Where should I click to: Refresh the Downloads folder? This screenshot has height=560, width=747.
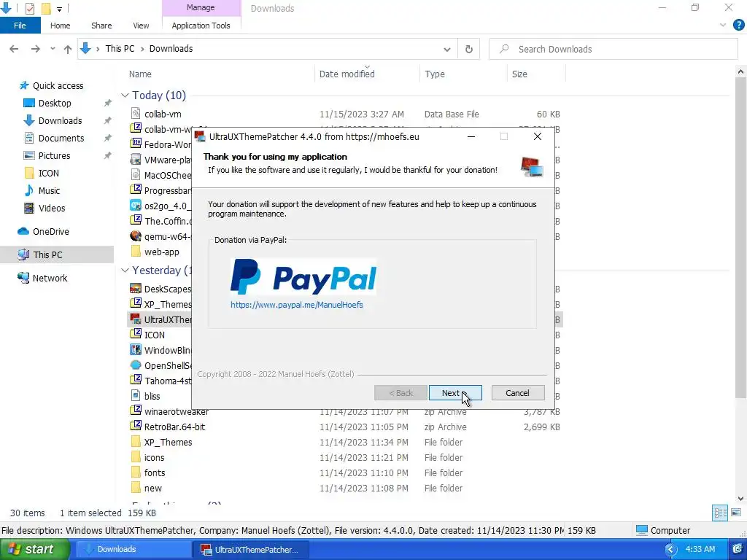pyautogui.click(x=469, y=49)
